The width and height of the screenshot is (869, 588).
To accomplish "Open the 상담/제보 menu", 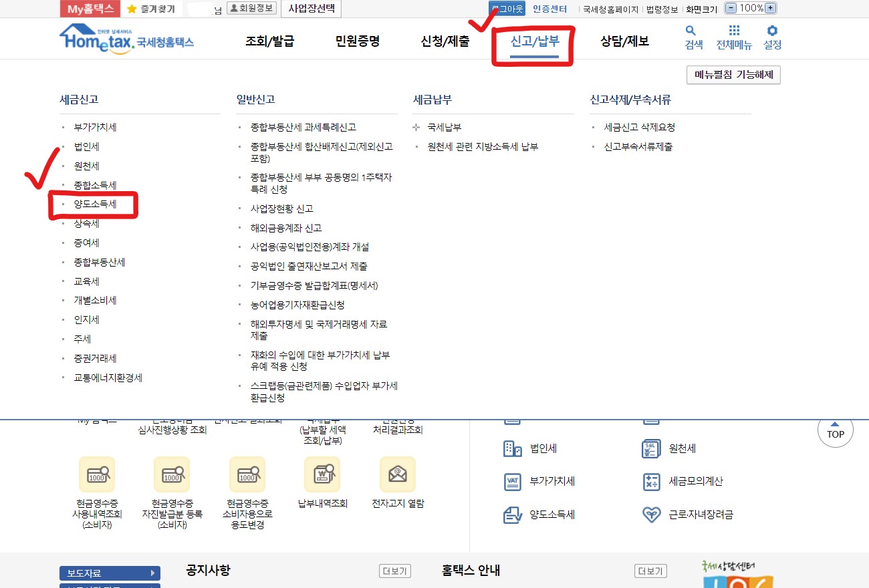I will (624, 41).
